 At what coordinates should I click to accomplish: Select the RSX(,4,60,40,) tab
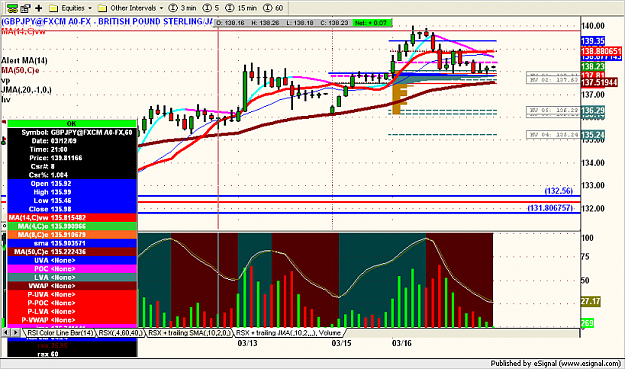pyautogui.click(x=120, y=333)
